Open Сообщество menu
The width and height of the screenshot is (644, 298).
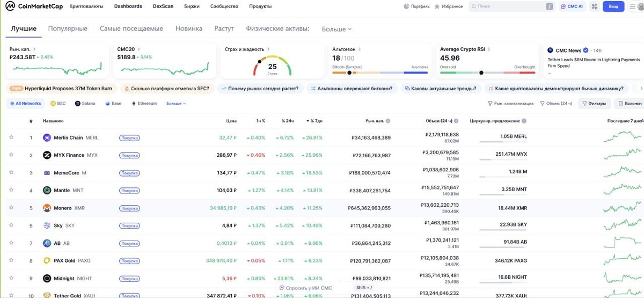pos(224,6)
